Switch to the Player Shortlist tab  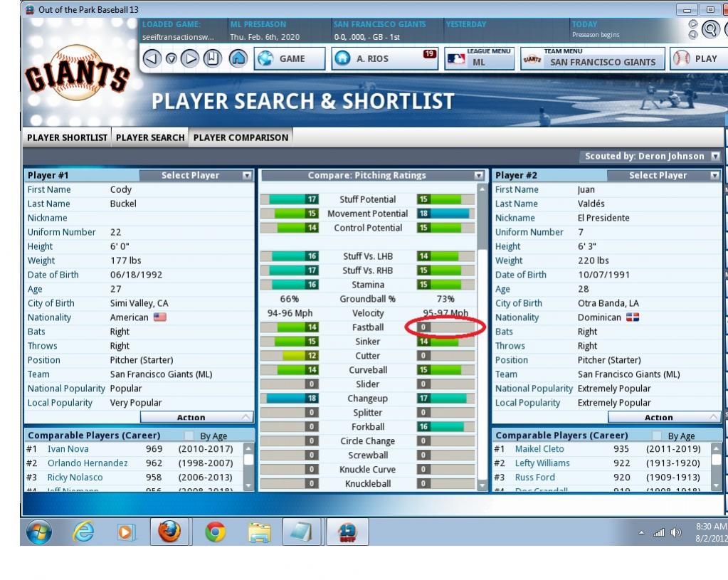tap(68, 137)
